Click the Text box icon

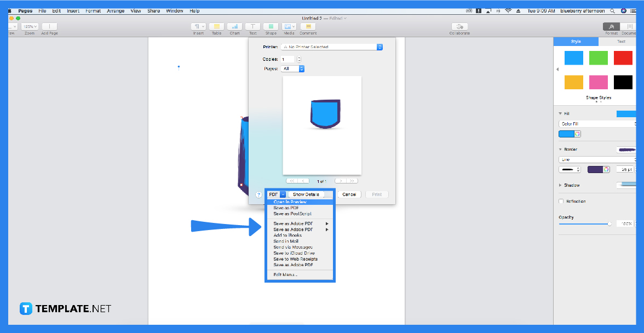pos(252,26)
